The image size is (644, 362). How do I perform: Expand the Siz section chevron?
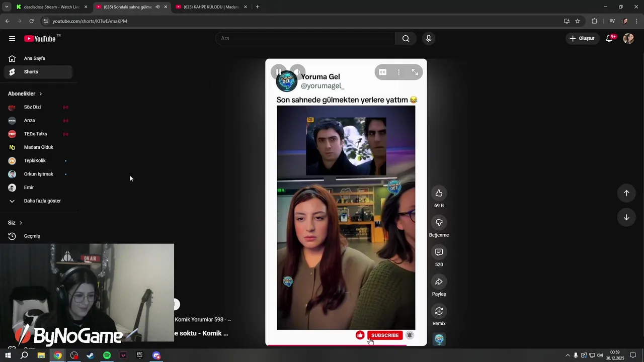[x=21, y=223]
